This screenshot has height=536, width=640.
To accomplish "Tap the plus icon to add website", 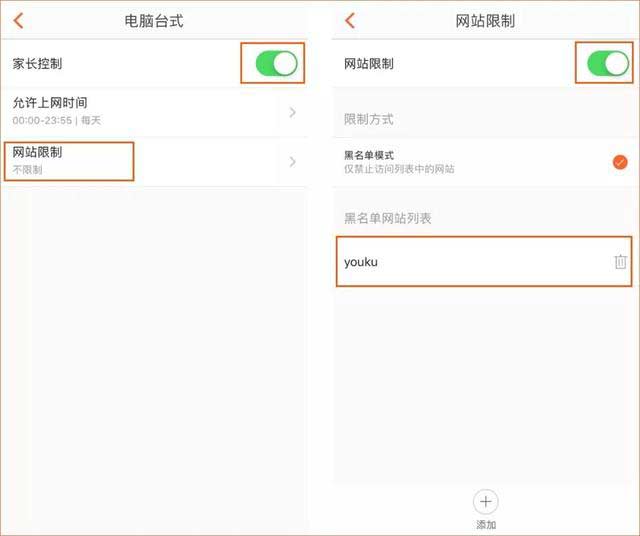I will (x=486, y=502).
